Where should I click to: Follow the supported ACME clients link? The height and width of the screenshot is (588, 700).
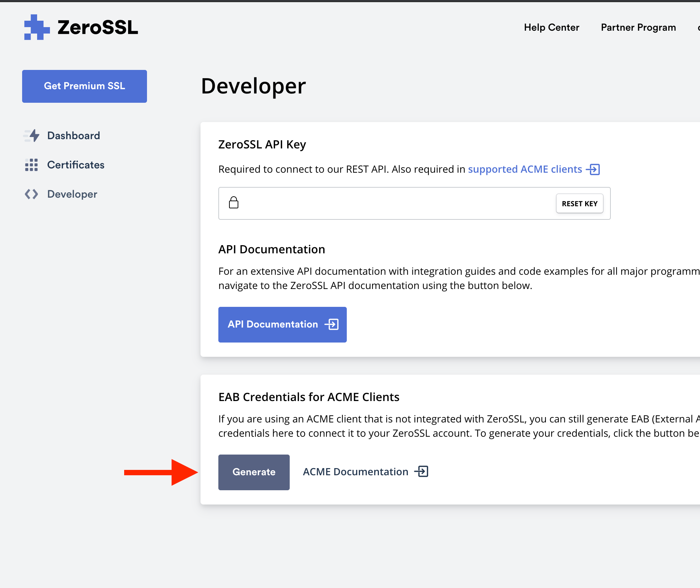(524, 169)
